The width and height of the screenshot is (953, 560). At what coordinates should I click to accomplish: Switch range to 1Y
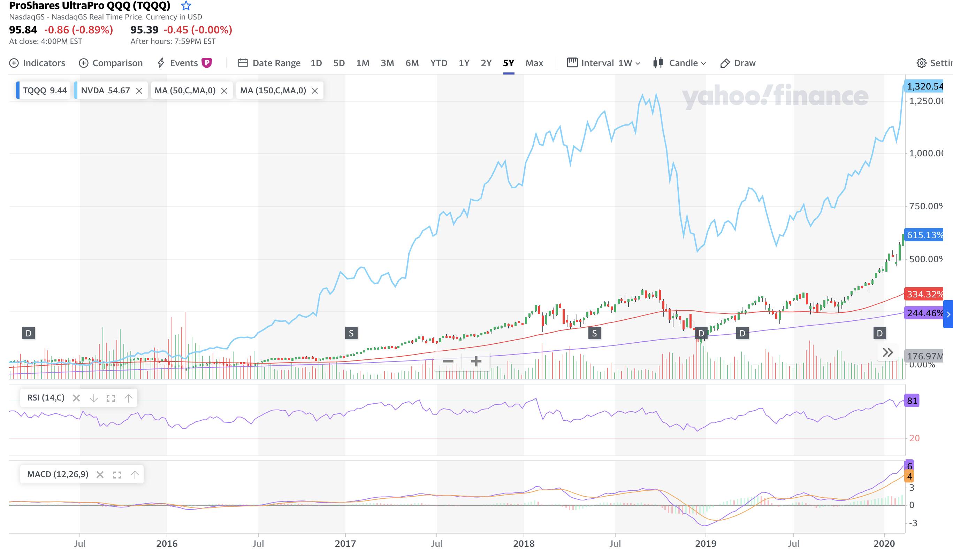point(464,63)
